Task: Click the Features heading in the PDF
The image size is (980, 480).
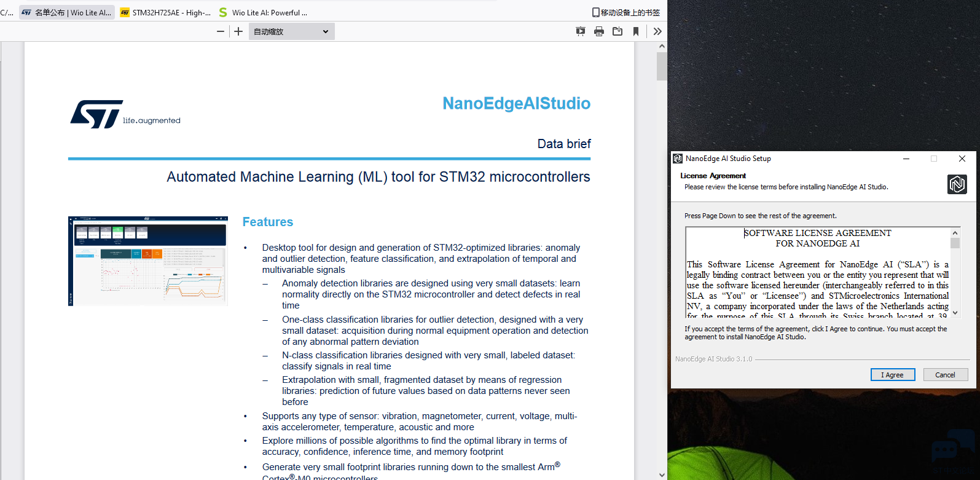Action: 268,222
